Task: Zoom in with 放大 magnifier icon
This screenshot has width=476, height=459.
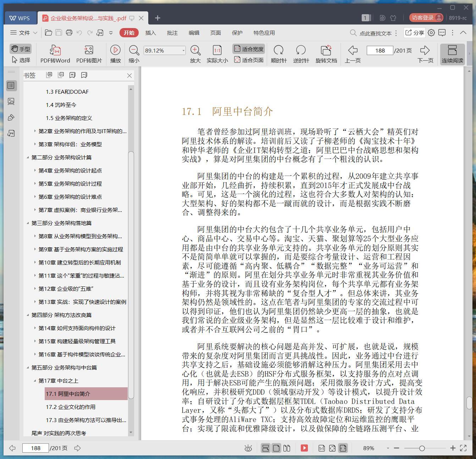Action: (195, 50)
